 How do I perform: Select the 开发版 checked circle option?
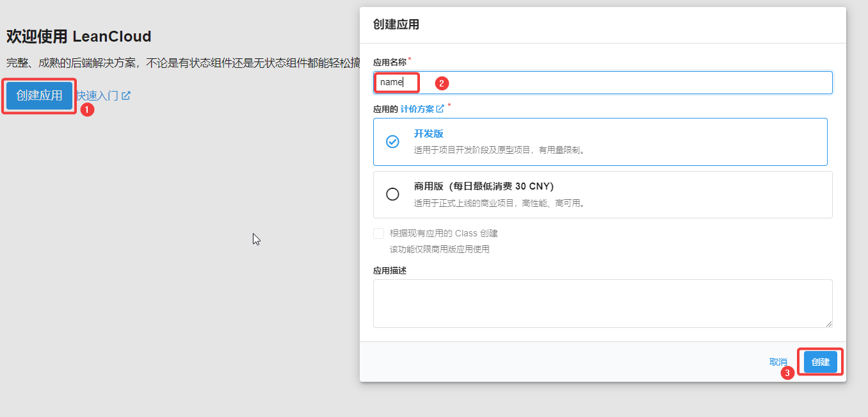(392, 142)
